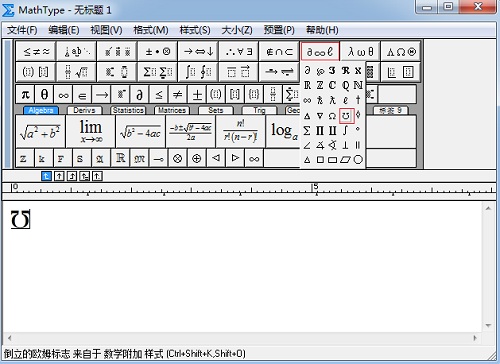Open the uppercase Greek palette (ΔΩΘ)
This screenshot has width=500, height=364.
click(401, 51)
